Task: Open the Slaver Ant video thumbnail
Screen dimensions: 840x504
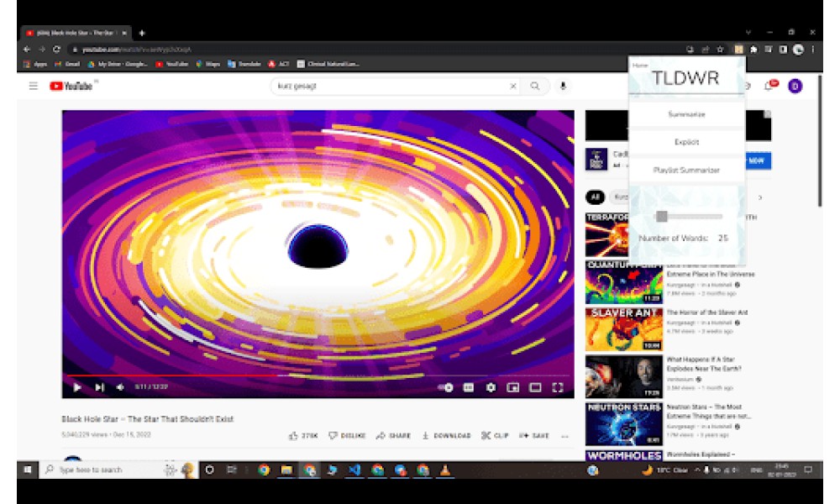Action: (623, 329)
